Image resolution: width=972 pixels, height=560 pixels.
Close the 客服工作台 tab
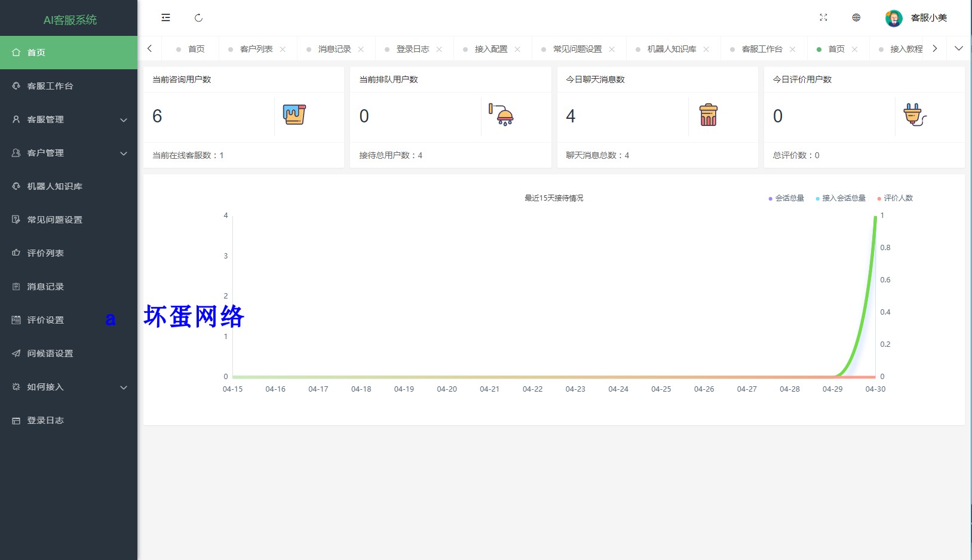click(792, 49)
